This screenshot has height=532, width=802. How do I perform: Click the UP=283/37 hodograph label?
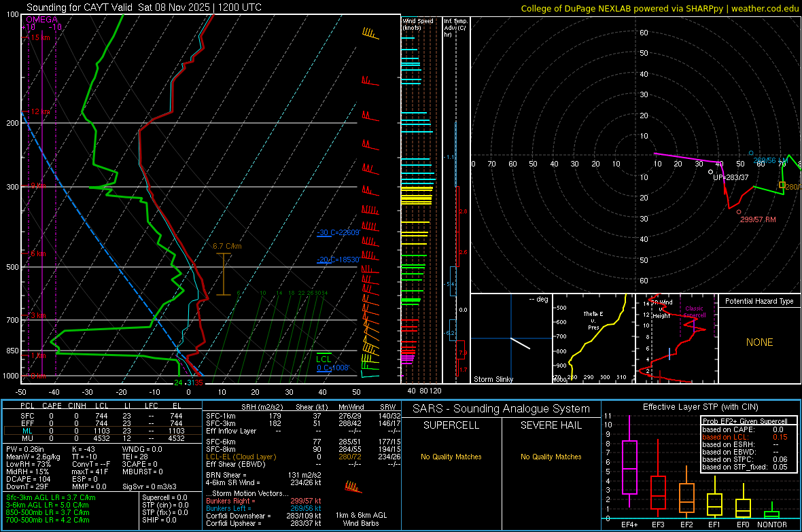(731, 177)
